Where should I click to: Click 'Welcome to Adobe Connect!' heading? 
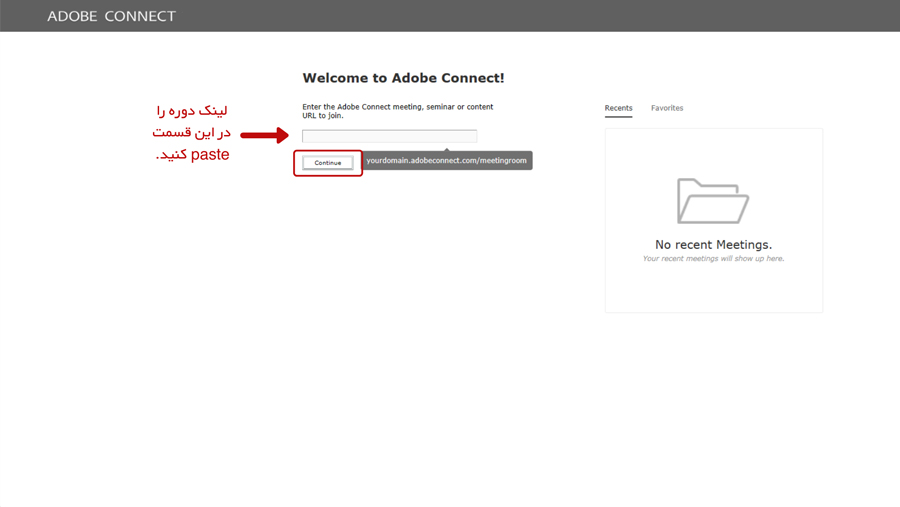[404, 78]
